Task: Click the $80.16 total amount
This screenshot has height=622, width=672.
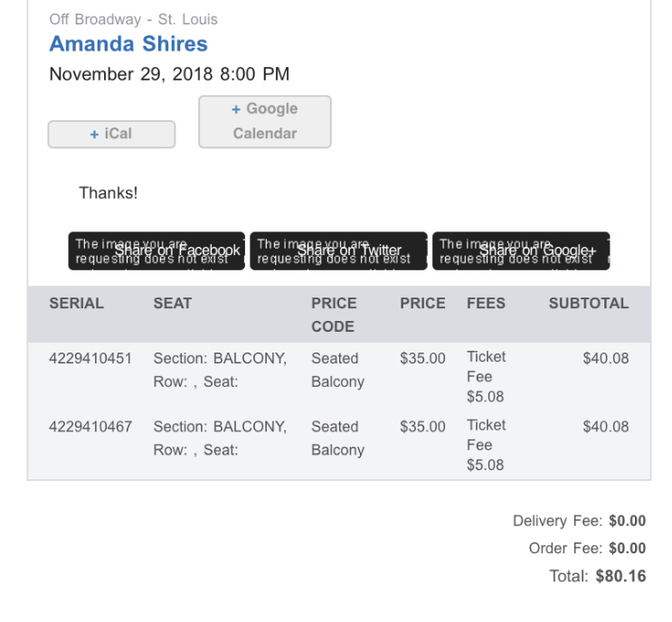Action: [x=620, y=577]
